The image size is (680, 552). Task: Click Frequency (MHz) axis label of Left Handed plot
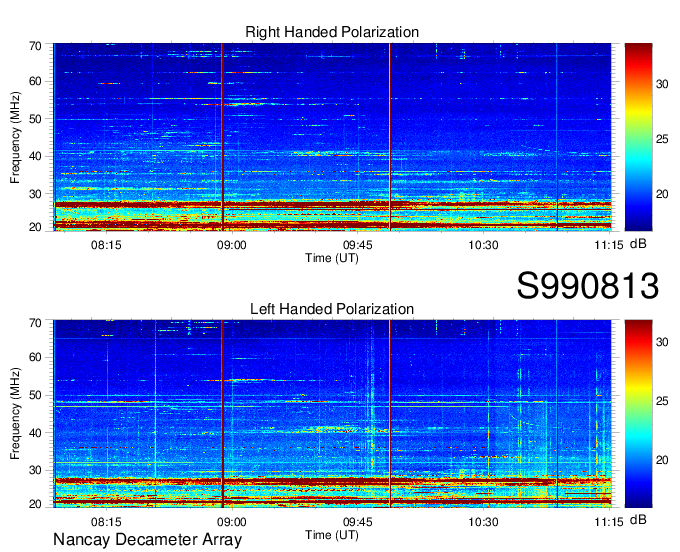(15, 414)
